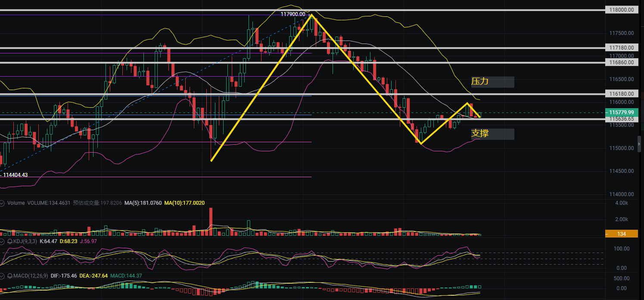644x300 pixels.
Task: Collapse the MACD indicator panel chevron
Action: [x=2, y=276]
